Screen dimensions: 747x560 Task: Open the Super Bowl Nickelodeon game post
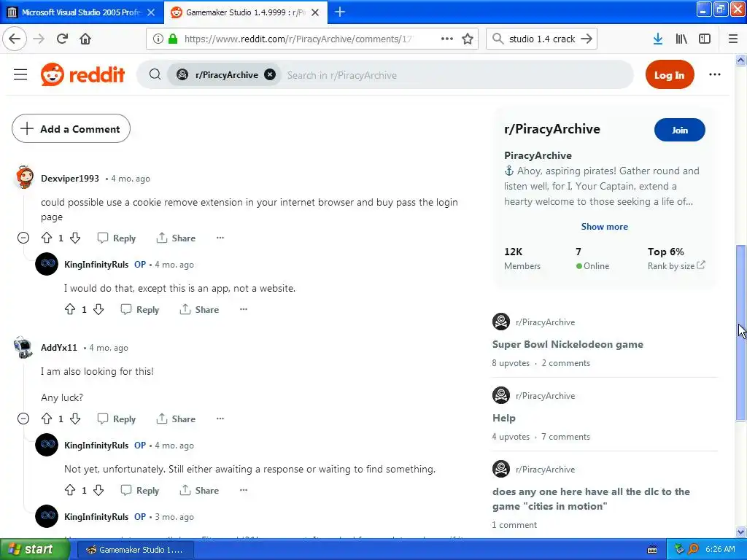[x=568, y=344]
